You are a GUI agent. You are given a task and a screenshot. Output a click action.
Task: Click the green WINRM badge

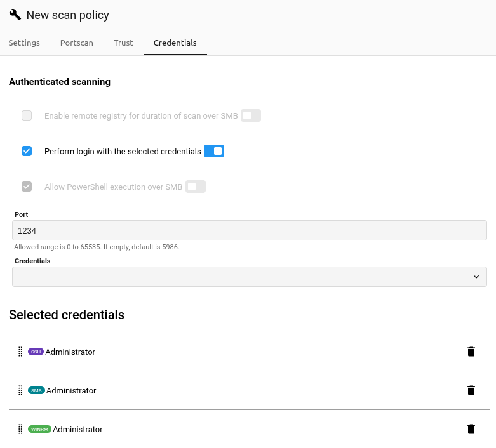click(x=39, y=430)
